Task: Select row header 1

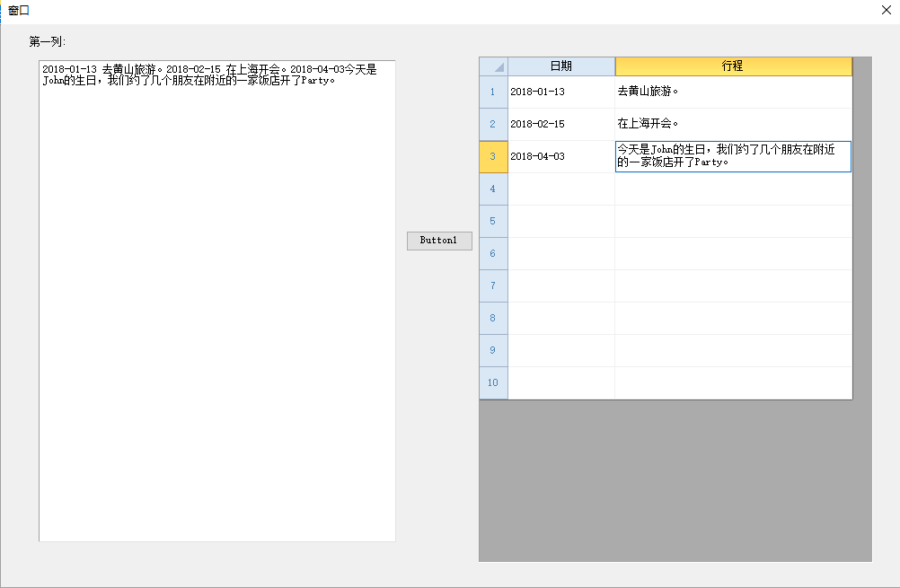Action: [x=493, y=92]
